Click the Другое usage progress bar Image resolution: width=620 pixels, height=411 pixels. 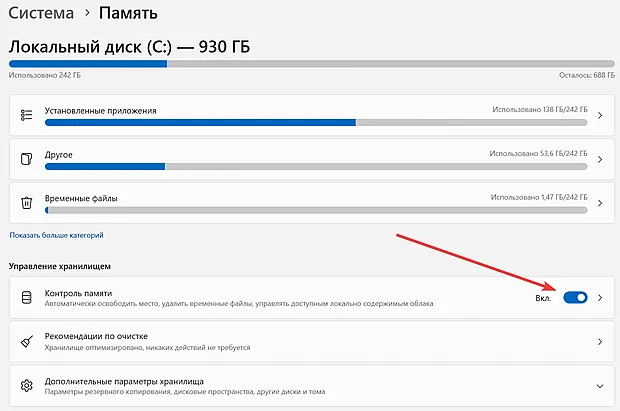coord(316,167)
